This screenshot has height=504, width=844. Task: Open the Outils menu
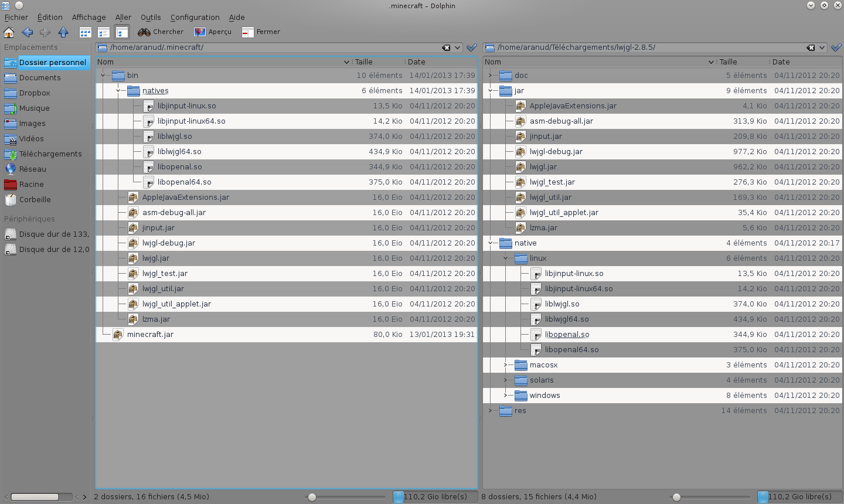[x=151, y=18]
